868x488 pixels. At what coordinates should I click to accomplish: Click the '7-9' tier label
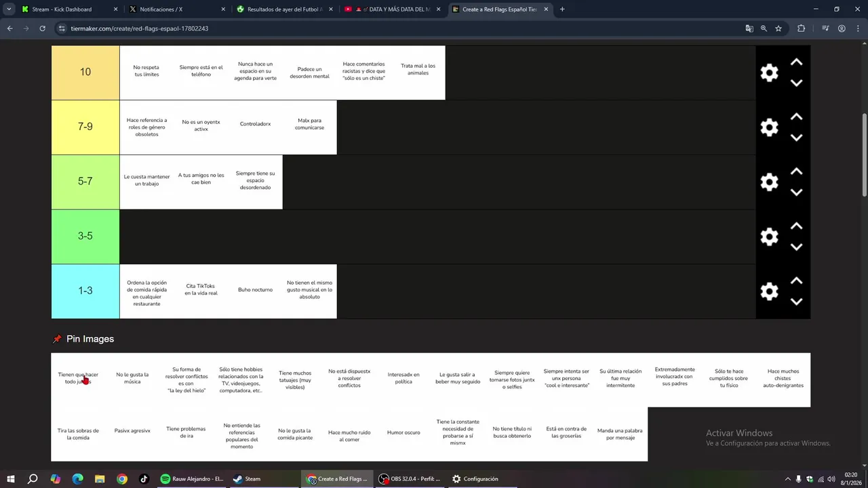[x=85, y=127]
